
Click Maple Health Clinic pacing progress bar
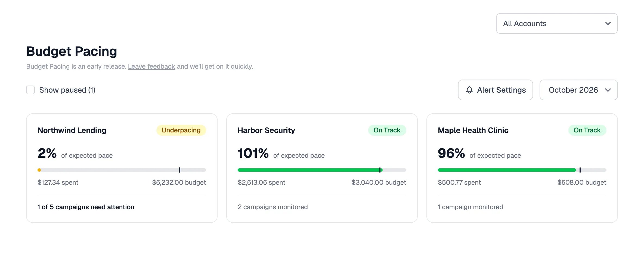522,170
